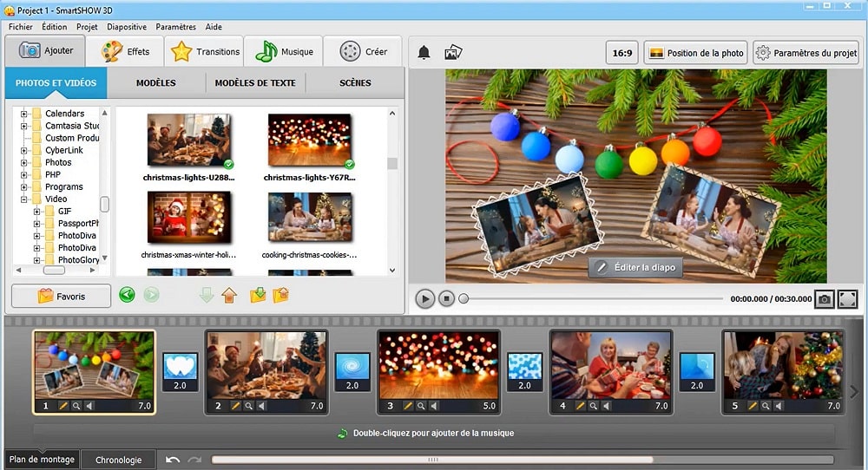
Task: Open the photo collage icon beside bell
Action: [453, 53]
